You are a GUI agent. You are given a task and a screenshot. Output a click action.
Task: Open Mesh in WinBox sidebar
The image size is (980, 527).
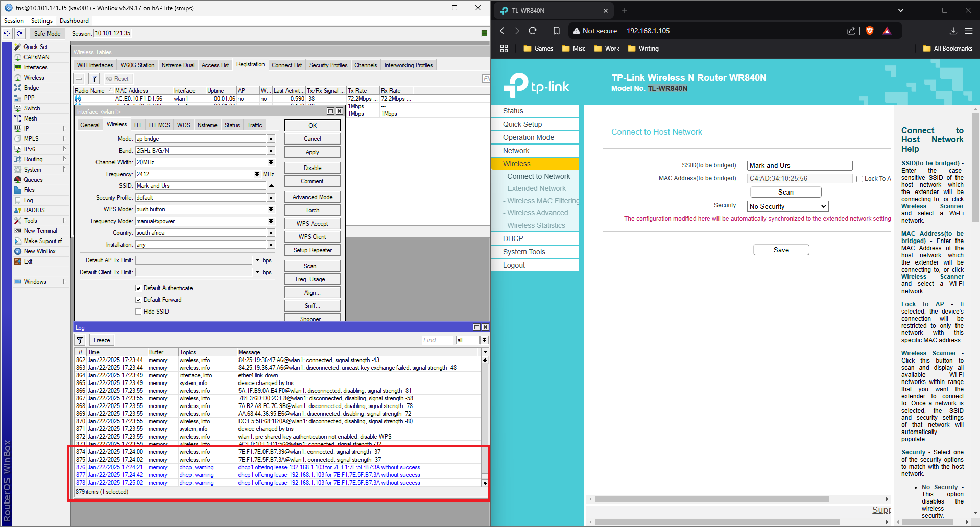(30, 118)
